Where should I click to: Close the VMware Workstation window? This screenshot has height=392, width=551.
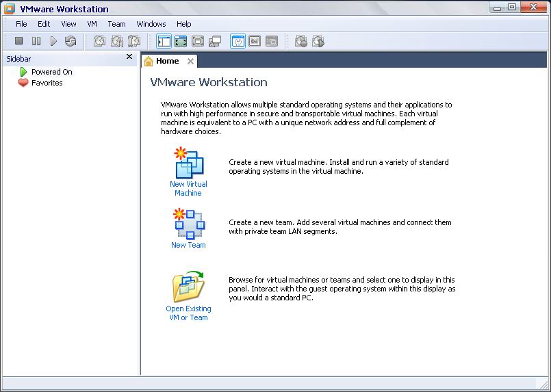coord(533,8)
